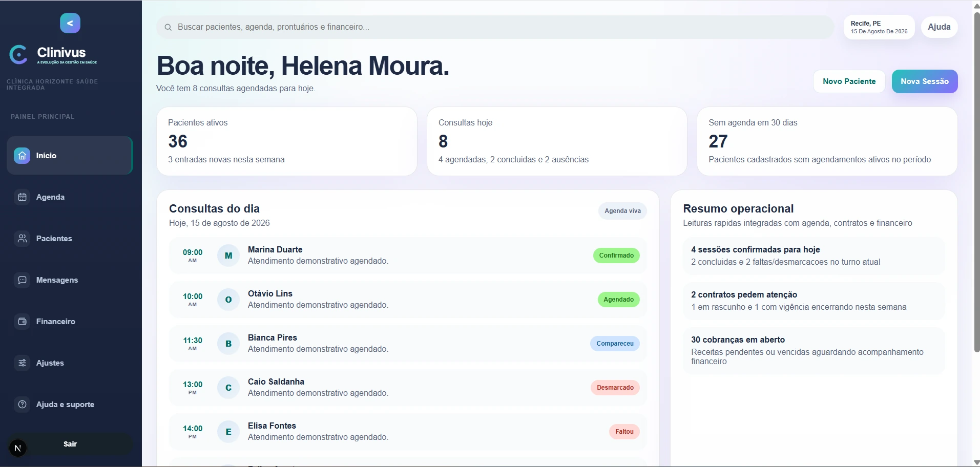Open the Pacientes ativos card
The height and width of the screenshot is (467, 980).
(x=286, y=141)
